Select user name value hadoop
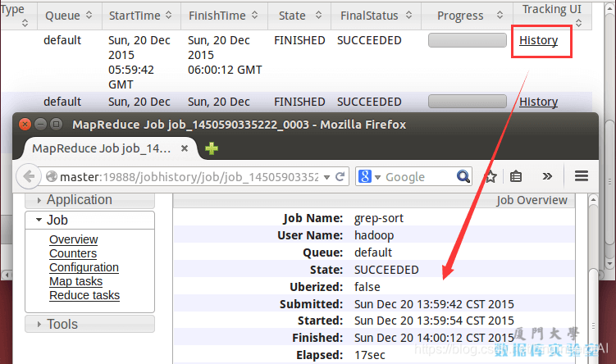Screen dimensions: 616x364 click(374, 235)
